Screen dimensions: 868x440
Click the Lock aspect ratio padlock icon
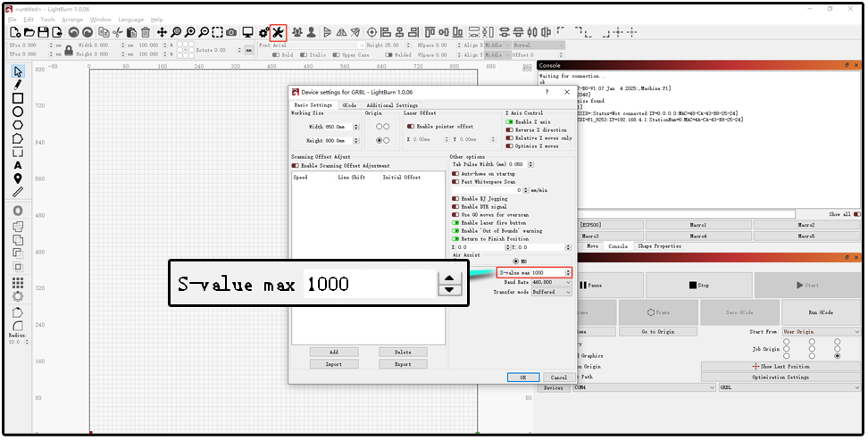tap(69, 50)
